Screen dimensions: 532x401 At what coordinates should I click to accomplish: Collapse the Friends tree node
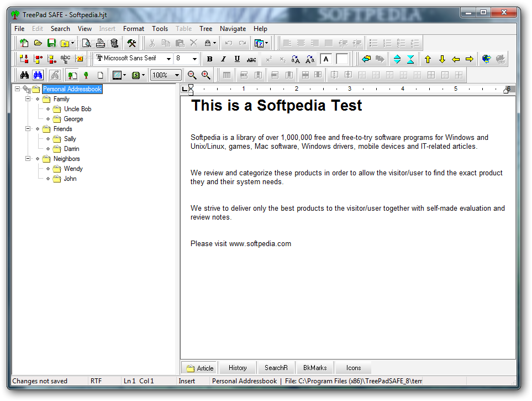tap(28, 129)
